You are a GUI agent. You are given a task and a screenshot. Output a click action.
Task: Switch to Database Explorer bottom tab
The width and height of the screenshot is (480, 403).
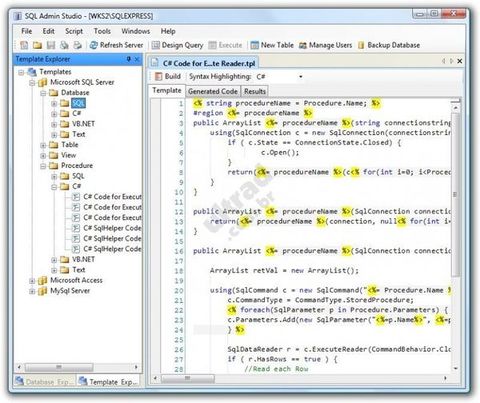pos(44,382)
